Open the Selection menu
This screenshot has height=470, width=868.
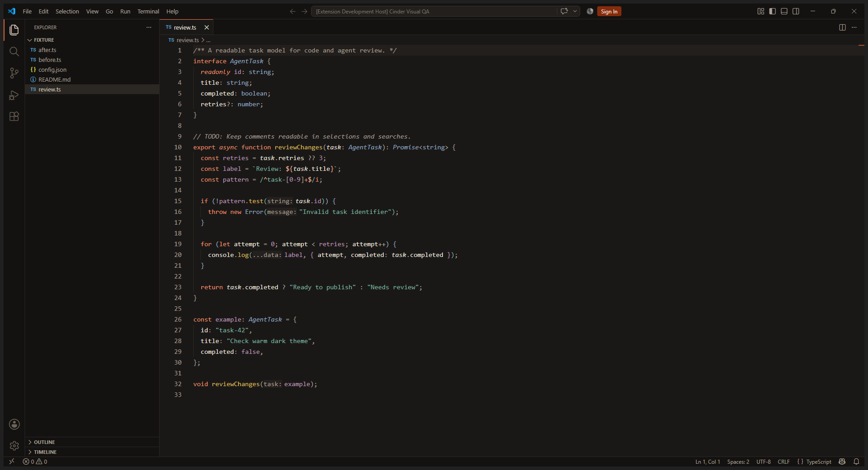pyautogui.click(x=67, y=11)
